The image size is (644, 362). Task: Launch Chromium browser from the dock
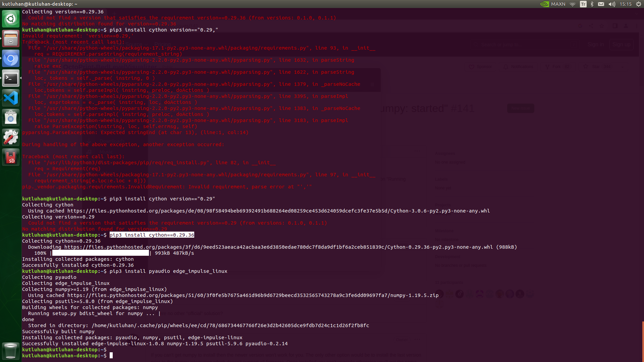tap(11, 59)
